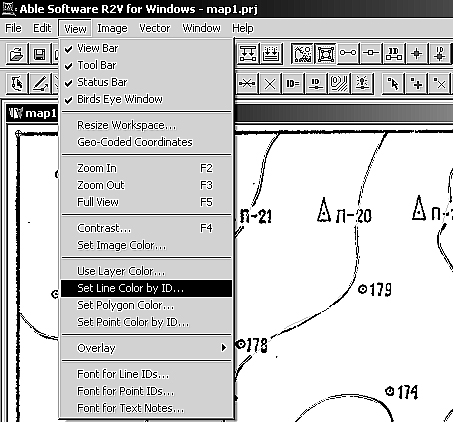453x422 pixels.
Task: Open the Image menu
Action: click(x=112, y=28)
